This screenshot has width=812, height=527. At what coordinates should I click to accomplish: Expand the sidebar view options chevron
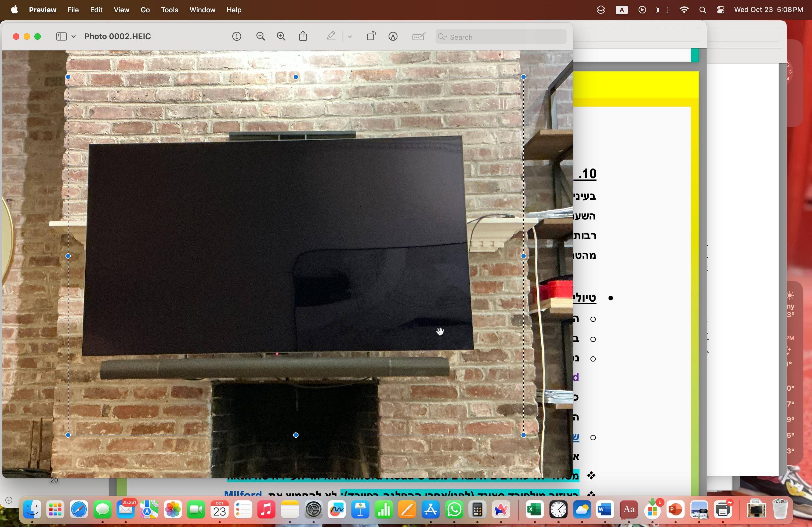coord(73,36)
